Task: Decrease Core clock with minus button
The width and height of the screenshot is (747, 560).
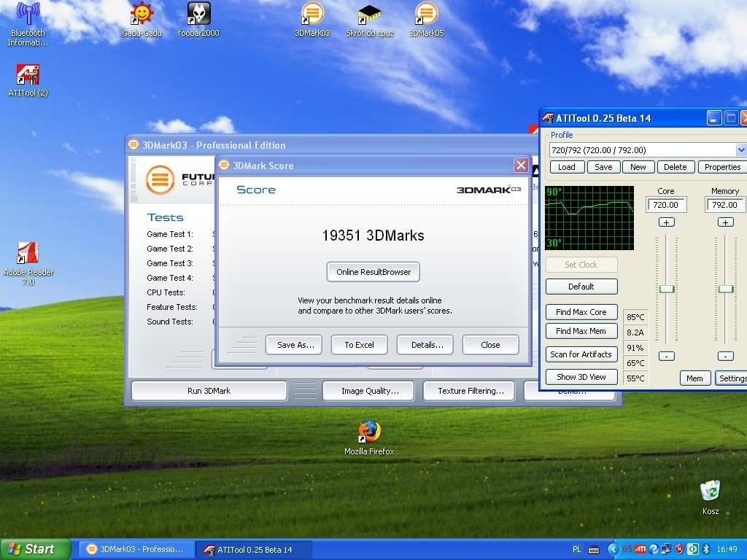Action: pyautogui.click(x=666, y=356)
